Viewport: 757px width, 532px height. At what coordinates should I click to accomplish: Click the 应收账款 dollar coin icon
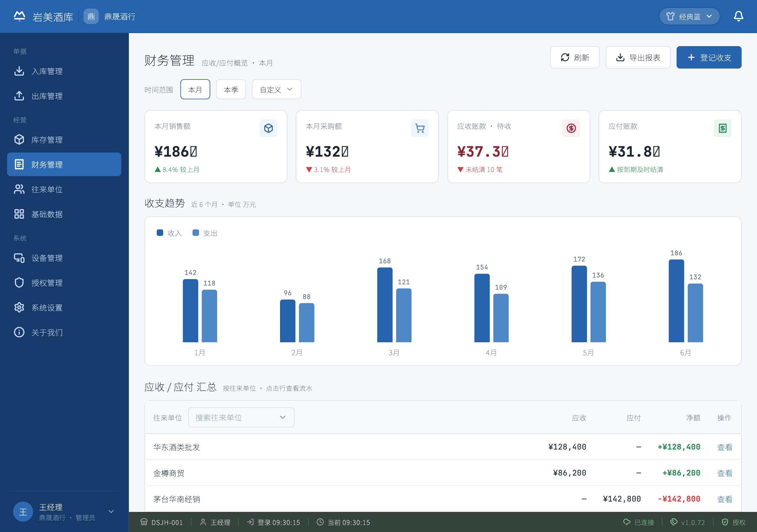coord(571,128)
